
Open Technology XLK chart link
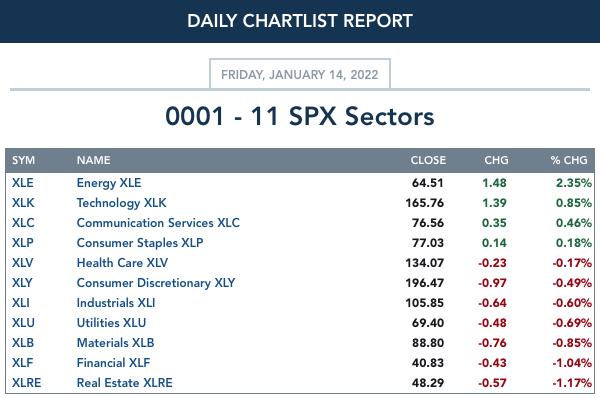pyautogui.click(x=121, y=203)
